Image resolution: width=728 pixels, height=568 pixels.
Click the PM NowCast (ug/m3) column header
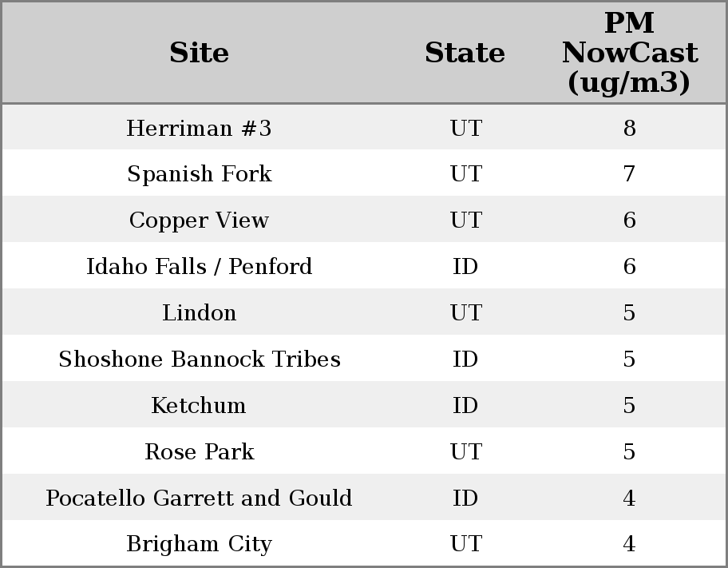629,53
